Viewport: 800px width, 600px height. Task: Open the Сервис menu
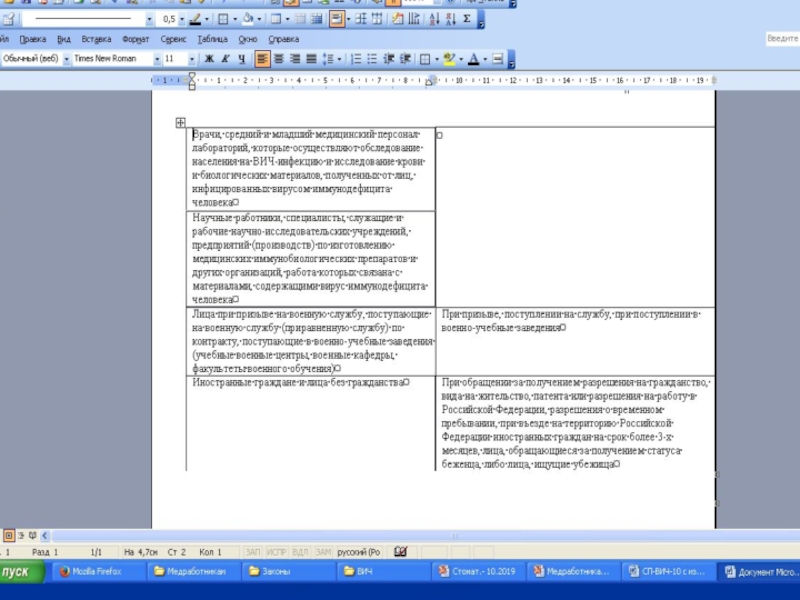173,39
